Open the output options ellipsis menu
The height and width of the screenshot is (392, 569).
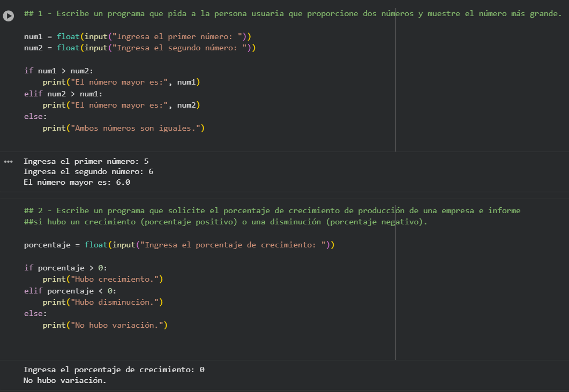(x=8, y=160)
